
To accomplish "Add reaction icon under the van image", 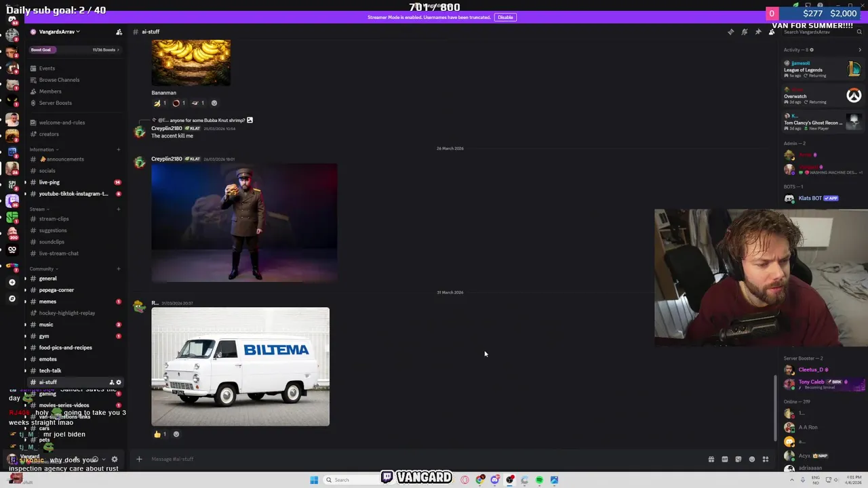I will (x=176, y=434).
